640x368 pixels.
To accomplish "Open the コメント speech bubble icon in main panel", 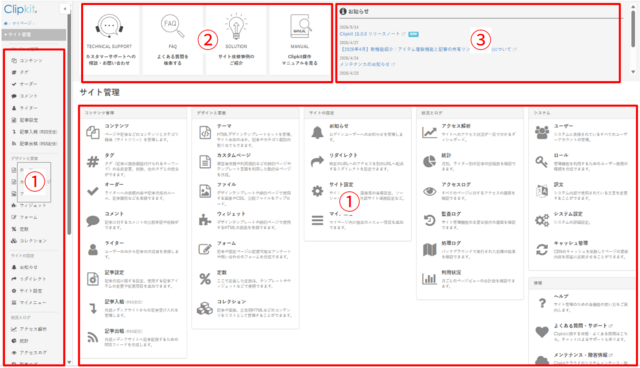I will (x=93, y=221).
